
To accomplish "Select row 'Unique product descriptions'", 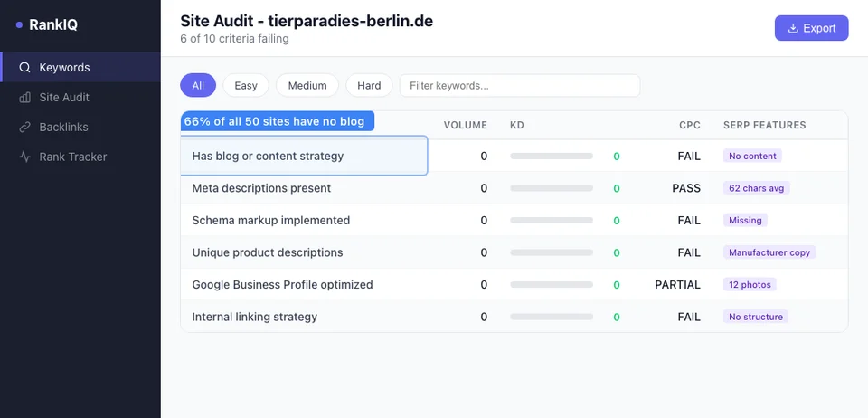I will 514,252.
